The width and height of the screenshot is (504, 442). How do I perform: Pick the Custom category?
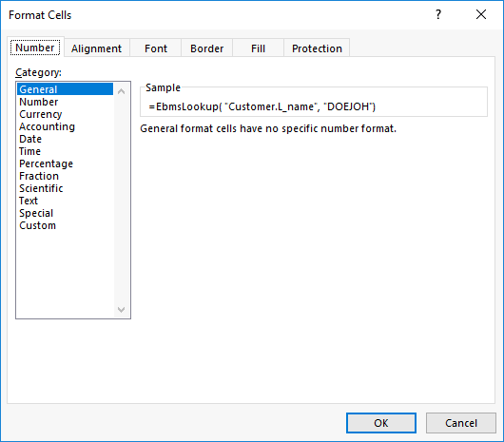click(38, 225)
